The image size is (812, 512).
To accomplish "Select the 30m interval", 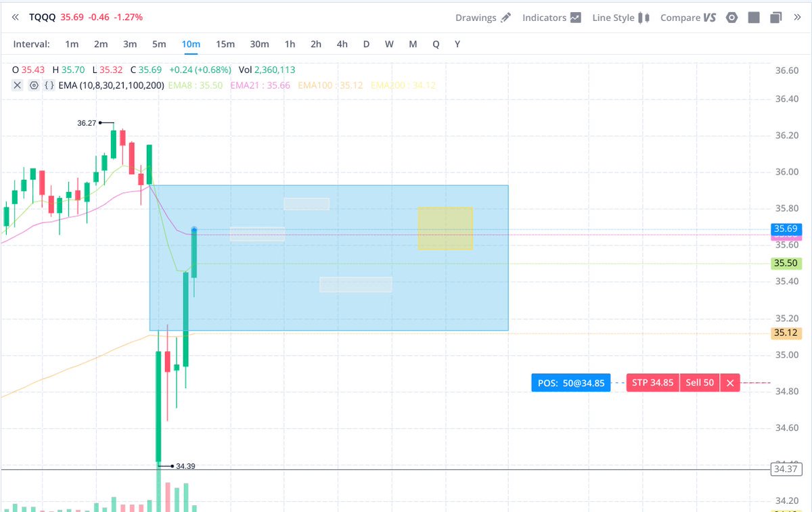I will click(x=259, y=44).
